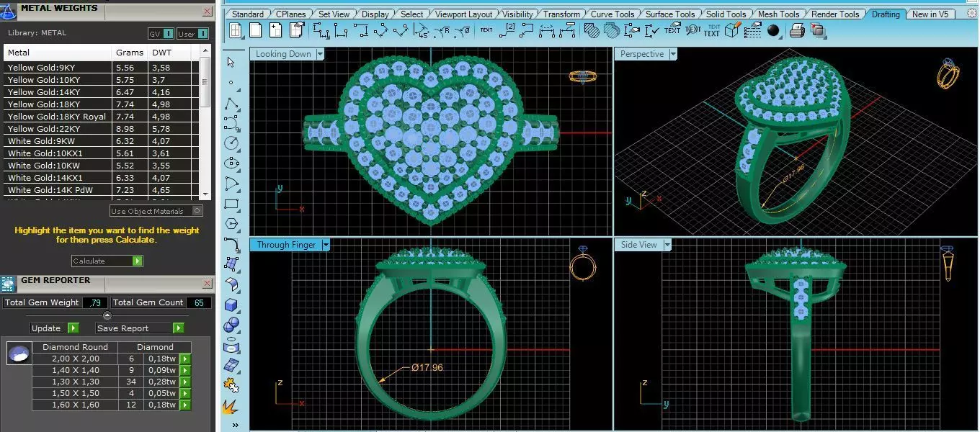Select the Box solid tool
Image resolution: width=980 pixels, height=432 pixels.
[231, 305]
